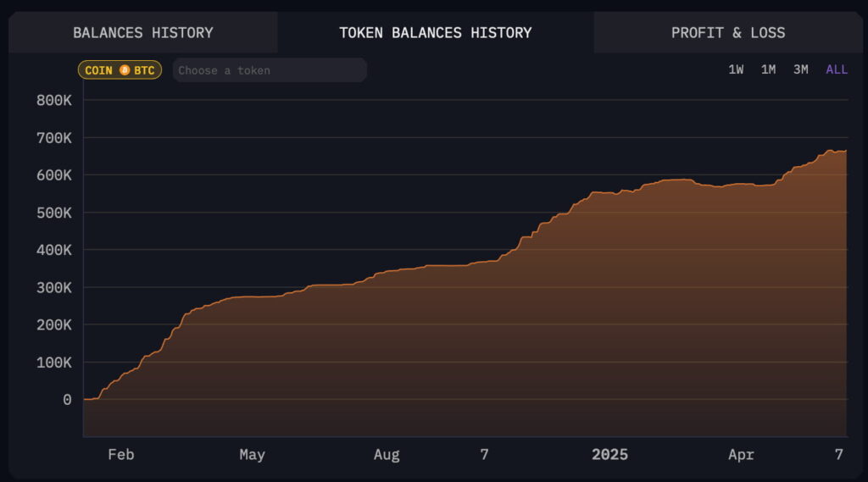Image resolution: width=868 pixels, height=482 pixels.
Task: Click the Apr label on time axis
Action: [x=741, y=454]
